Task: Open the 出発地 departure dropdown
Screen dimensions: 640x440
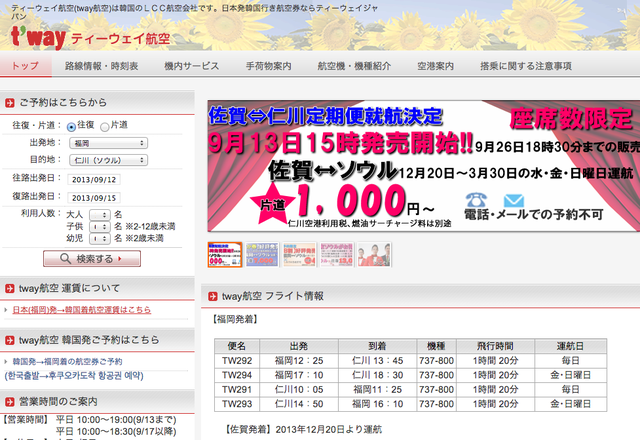Action: pyautogui.click(x=108, y=143)
